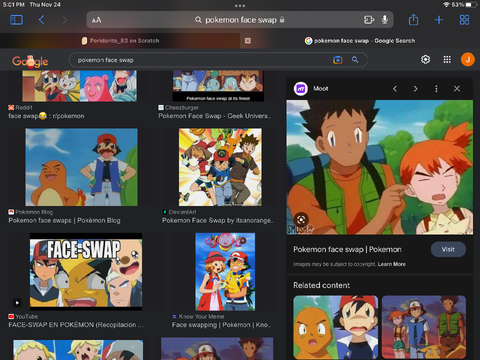Click the Visit button
480x360 pixels.
click(448, 249)
